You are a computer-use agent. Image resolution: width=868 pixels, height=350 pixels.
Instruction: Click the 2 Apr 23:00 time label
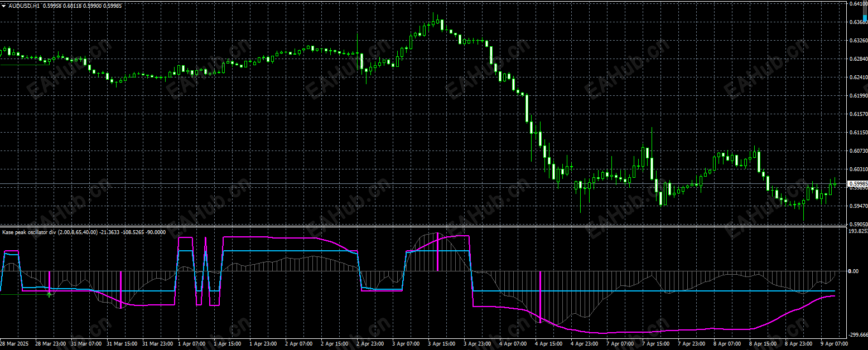(x=370, y=344)
